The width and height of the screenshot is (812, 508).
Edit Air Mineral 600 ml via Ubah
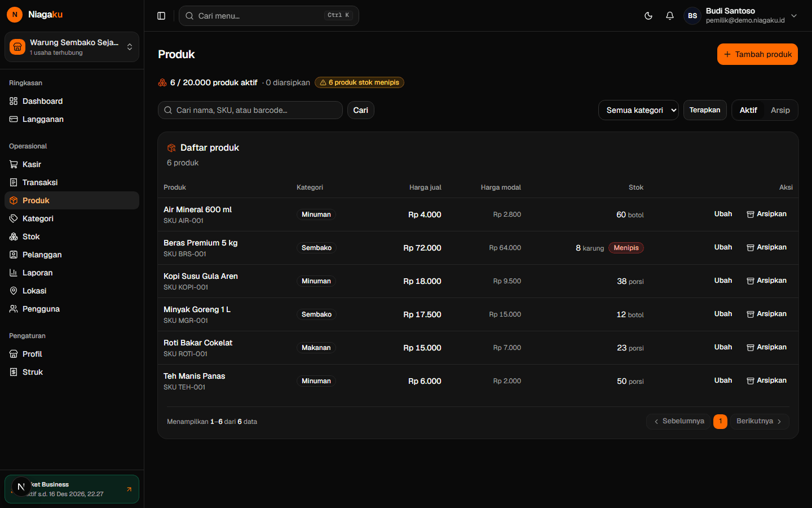click(723, 214)
